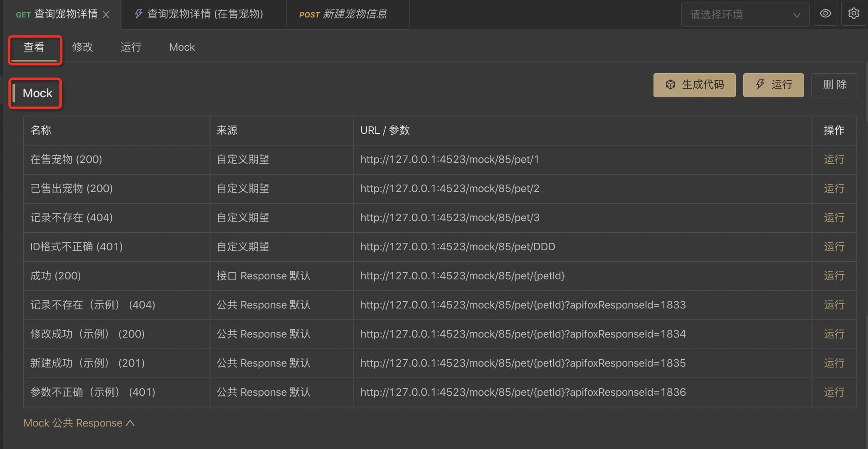868x449 pixels.
Task: Select the 查看 tab
Action: click(34, 47)
